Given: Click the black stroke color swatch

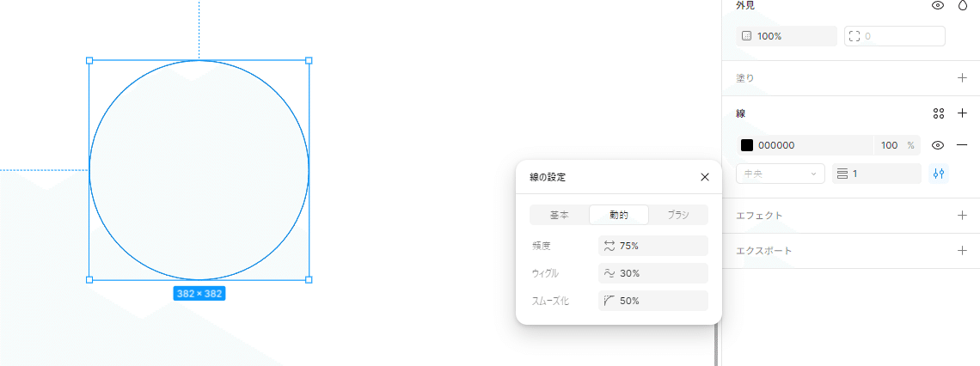Looking at the screenshot, I should pyautogui.click(x=747, y=146).
